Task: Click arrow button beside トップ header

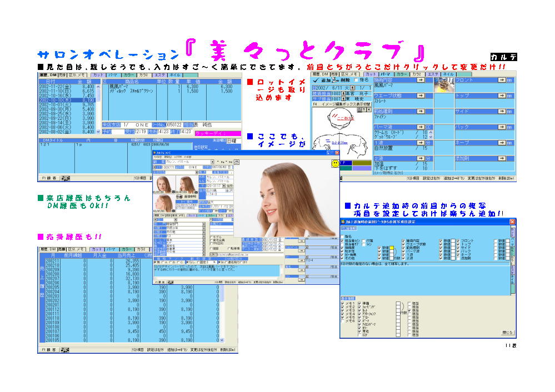Action: tap(502, 96)
